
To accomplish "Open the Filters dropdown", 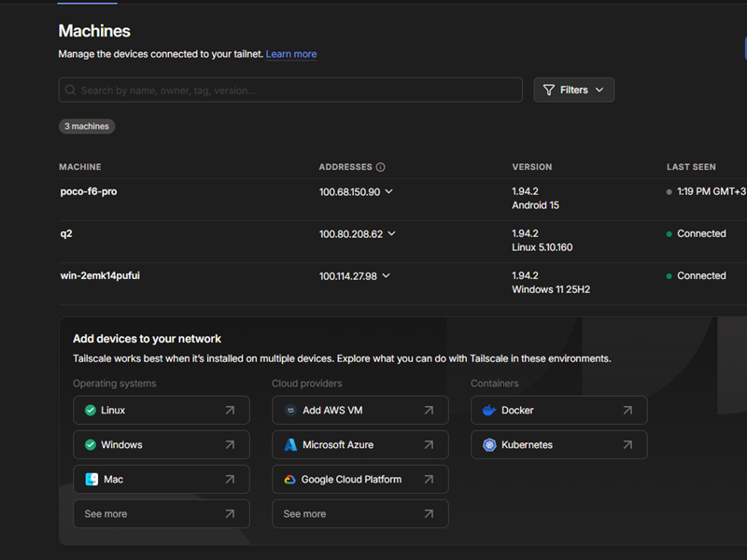I will coord(573,91).
